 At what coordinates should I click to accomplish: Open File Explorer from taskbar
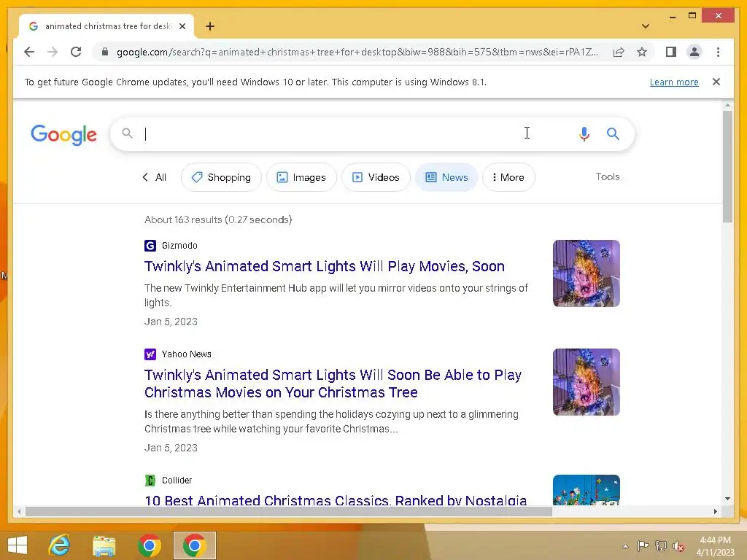[104, 545]
